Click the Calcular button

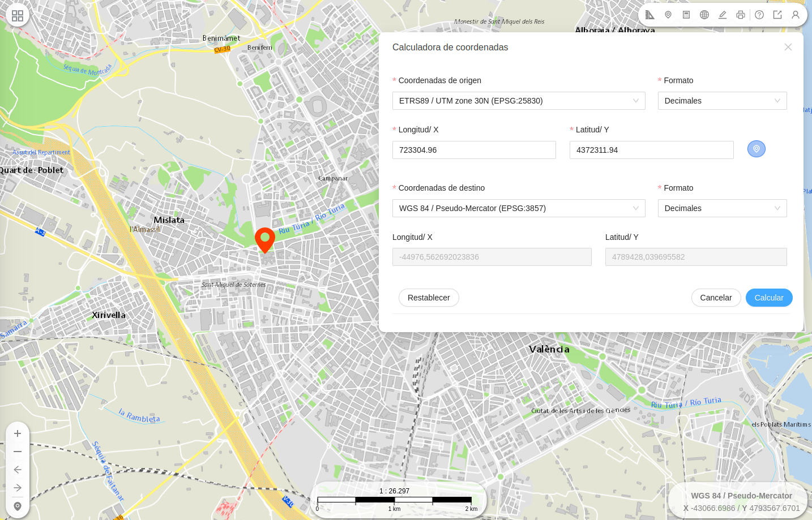pyautogui.click(x=769, y=298)
